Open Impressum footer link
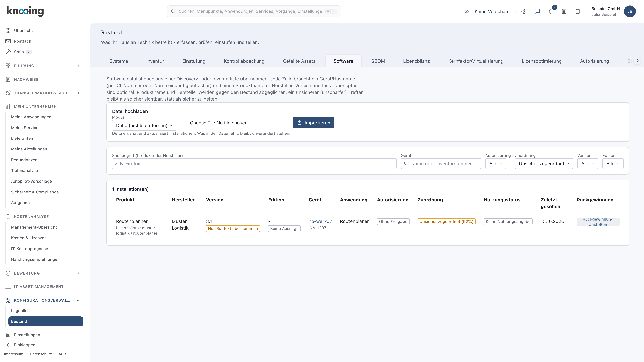Image resolution: width=644 pixels, height=362 pixels. 13,354
